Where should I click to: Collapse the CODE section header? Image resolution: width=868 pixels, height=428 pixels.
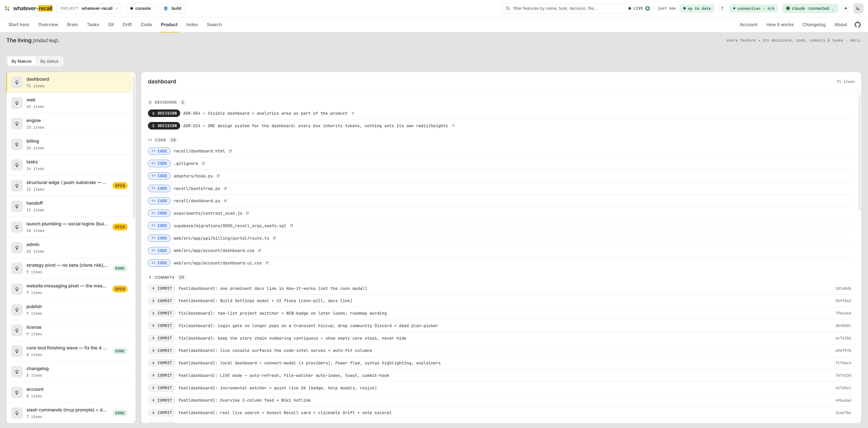163,140
